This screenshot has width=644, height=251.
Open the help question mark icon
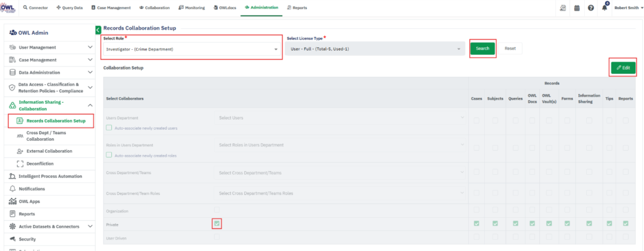(590, 8)
